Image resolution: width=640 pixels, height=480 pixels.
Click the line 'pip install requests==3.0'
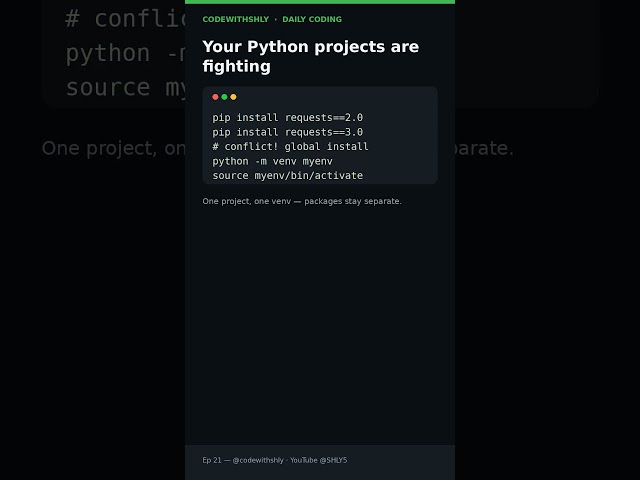coord(287,132)
